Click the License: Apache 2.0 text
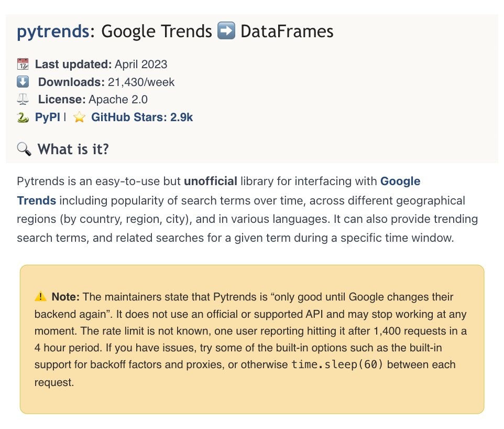 tap(93, 100)
